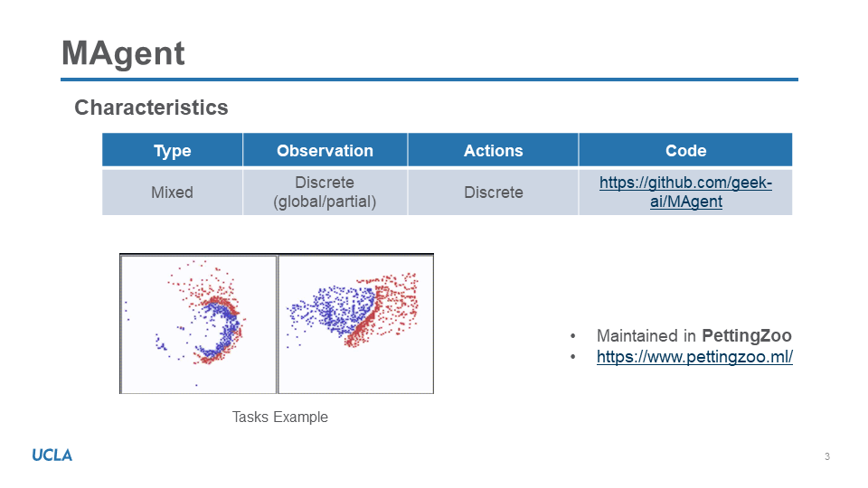Click the Code column header
The image size is (868, 488).
pos(685,151)
